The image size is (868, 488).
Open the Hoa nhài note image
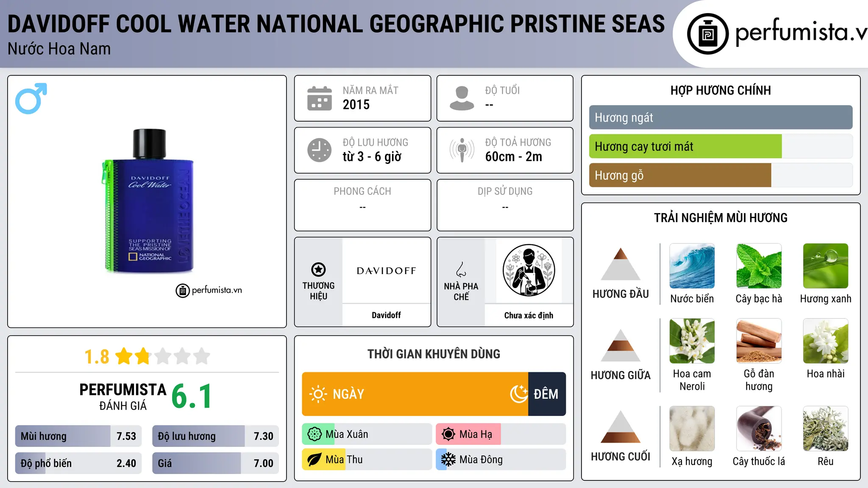826,341
